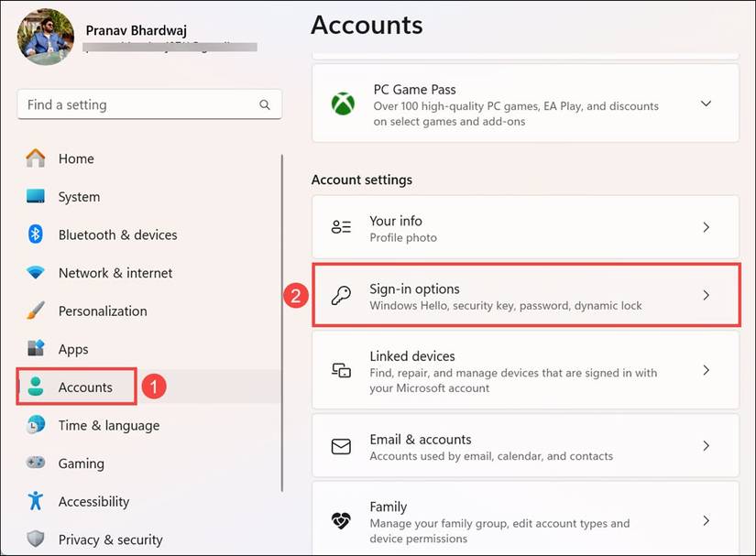Click the Personalization paintbrush icon

click(x=35, y=311)
